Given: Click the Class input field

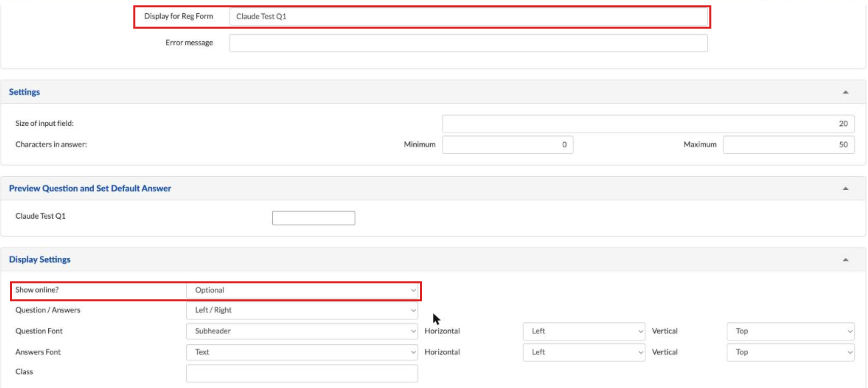Looking at the screenshot, I should [x=302, y=373].
